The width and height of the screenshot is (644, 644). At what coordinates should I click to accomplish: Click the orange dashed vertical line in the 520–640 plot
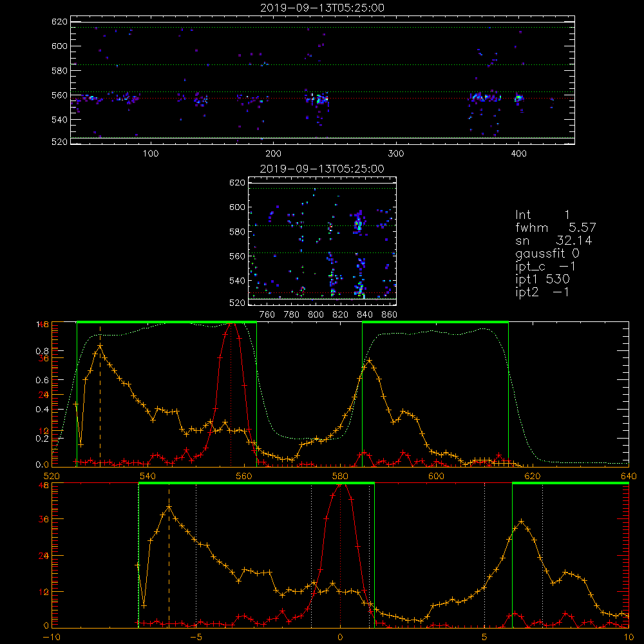click(x=100, y=395)
